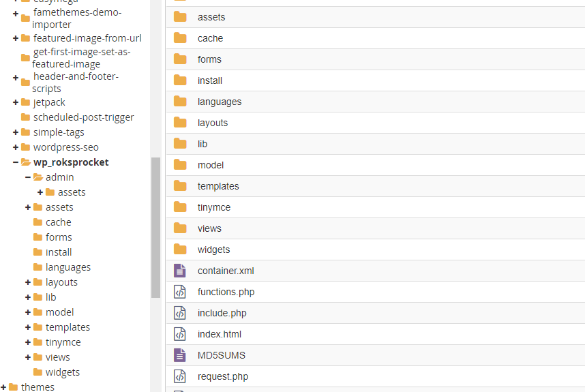
Task: Expand the featured-image-from-url tree node
Action: (15, 38)
